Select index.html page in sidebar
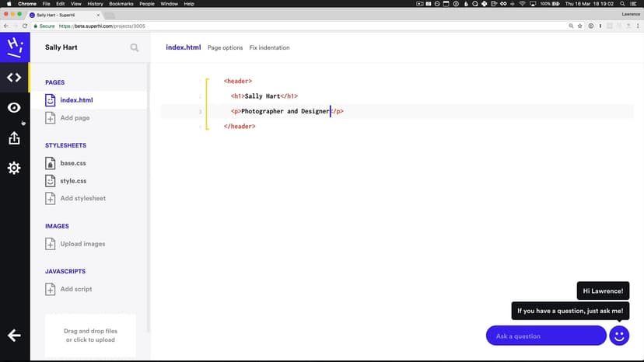Image resolution: width=644 pixels, height=362 pixels. point(76,100)
